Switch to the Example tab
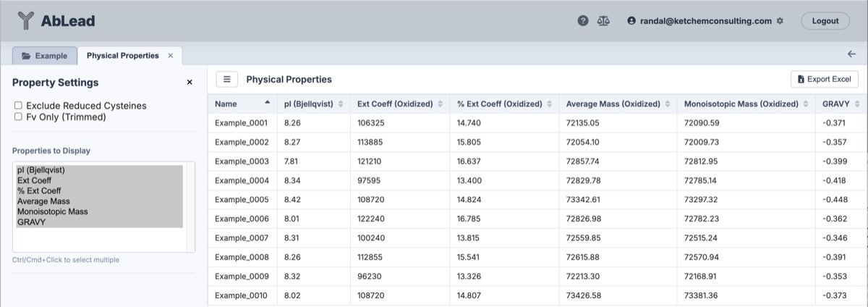Viewport: 868px width, 307px height. pos(44,56)
